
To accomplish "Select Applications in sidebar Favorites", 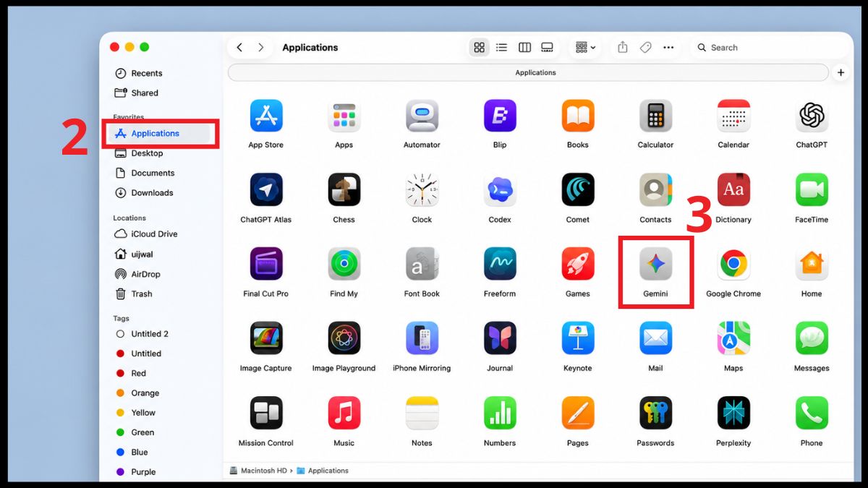I will (x=161, y=134).
